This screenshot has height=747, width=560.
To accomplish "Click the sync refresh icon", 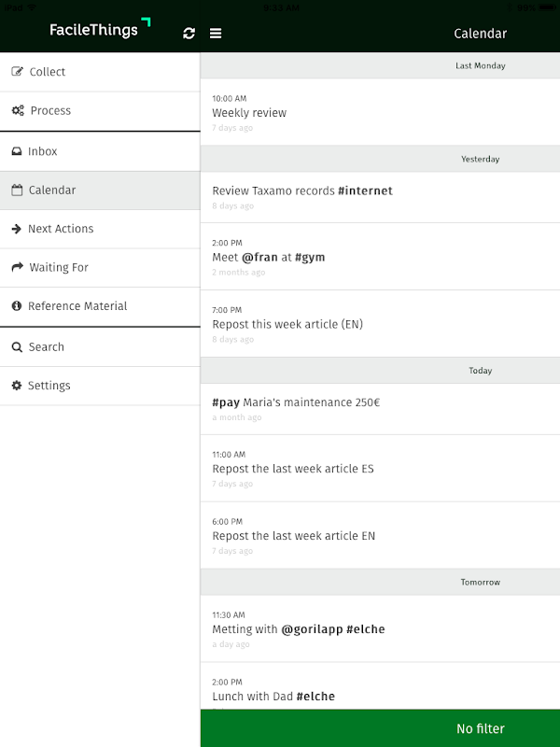I will click(189, 34).
